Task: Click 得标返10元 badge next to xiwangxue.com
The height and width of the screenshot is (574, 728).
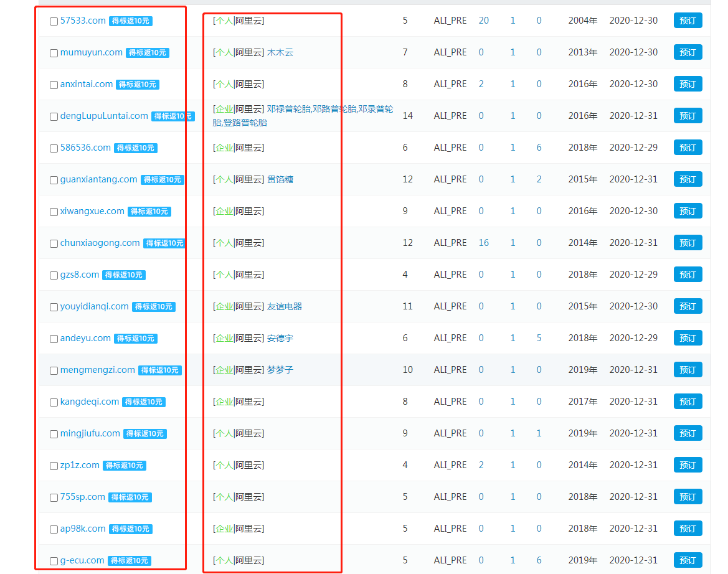Action: [149, 212]
